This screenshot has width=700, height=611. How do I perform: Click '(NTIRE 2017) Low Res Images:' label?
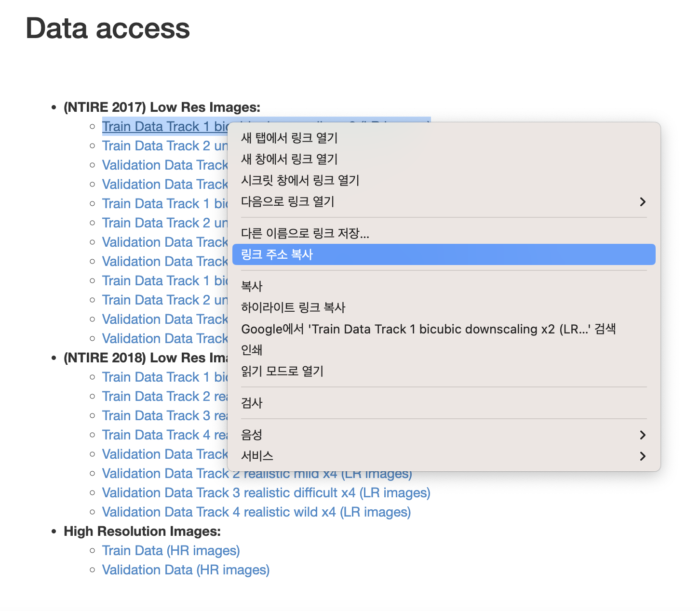pos(162,107)
